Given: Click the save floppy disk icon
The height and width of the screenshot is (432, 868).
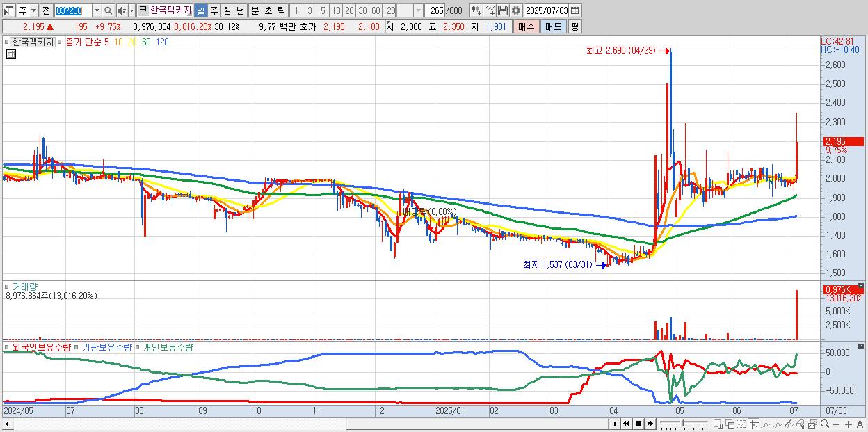Looking at the screenshot, I should click(x=503, y=10).
